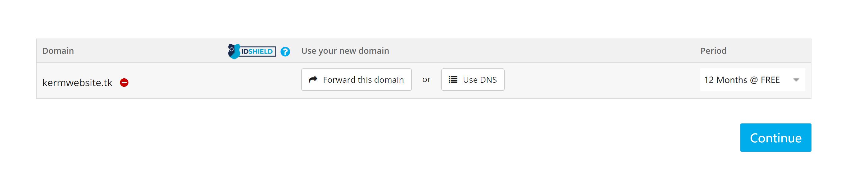Click the Period column header

713,51
